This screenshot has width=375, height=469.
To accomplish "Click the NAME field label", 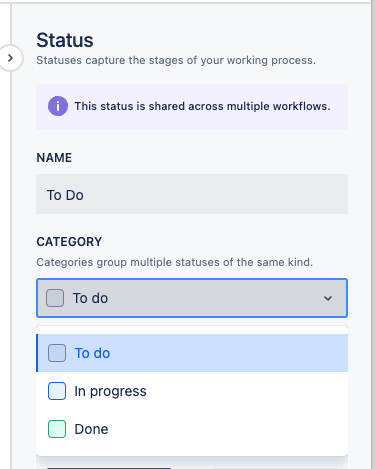I will coord(54,158).
